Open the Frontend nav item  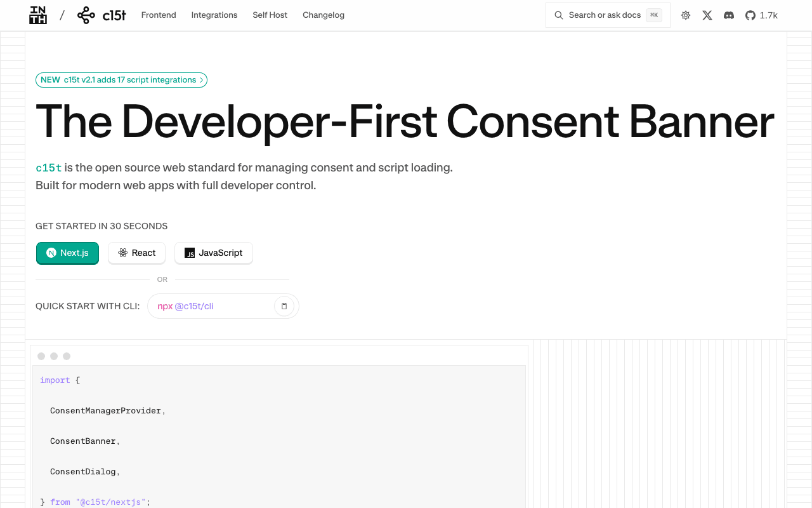pyautogui.click(x=159, y=15)
